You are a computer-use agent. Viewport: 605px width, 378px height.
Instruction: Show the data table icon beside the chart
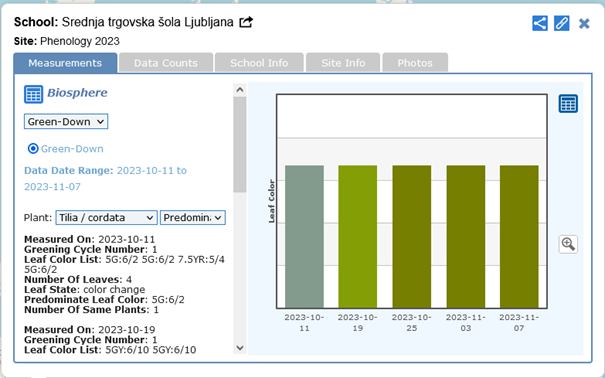pyautogui.click(x=568, y=104)
